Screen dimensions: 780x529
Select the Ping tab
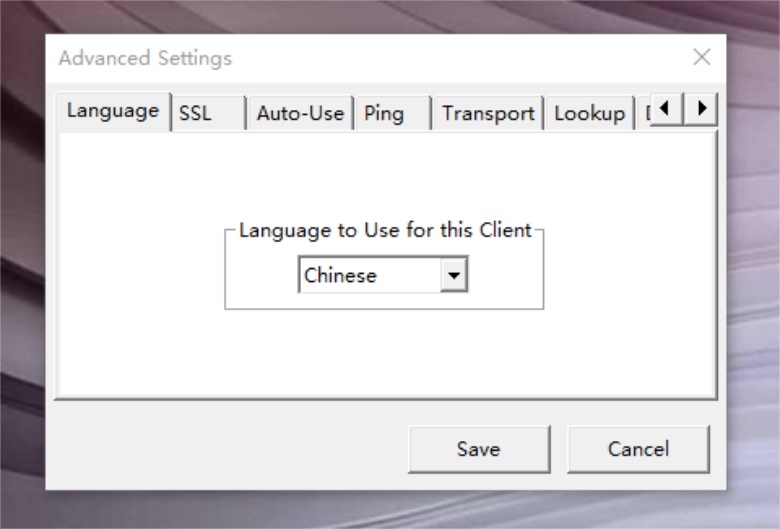pos(392,113)
